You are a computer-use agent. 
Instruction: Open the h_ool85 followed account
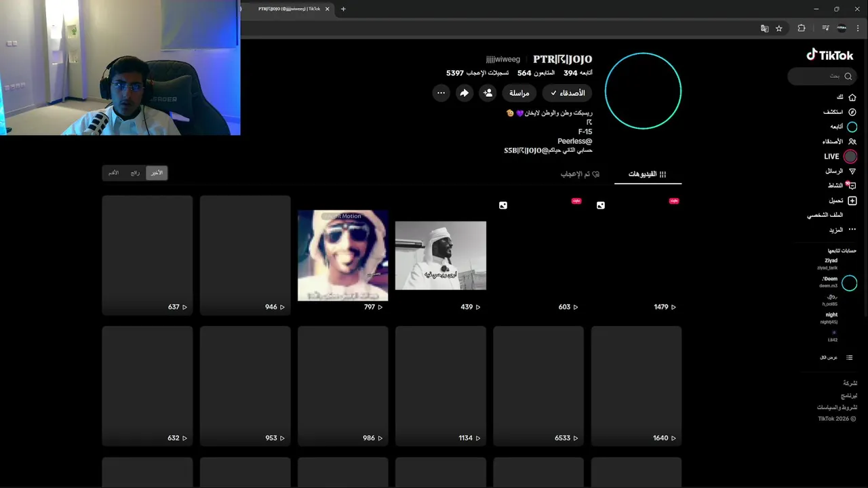pyautogui.click(x=831, y=300)
